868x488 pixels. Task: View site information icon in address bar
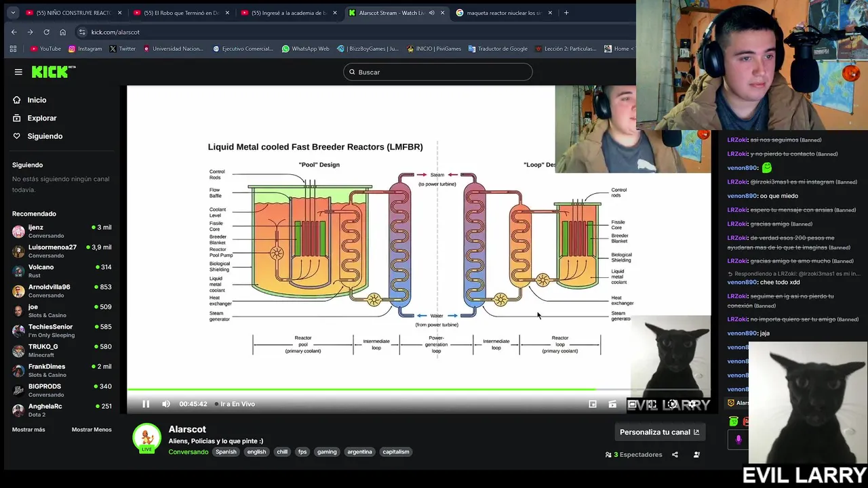82,32
